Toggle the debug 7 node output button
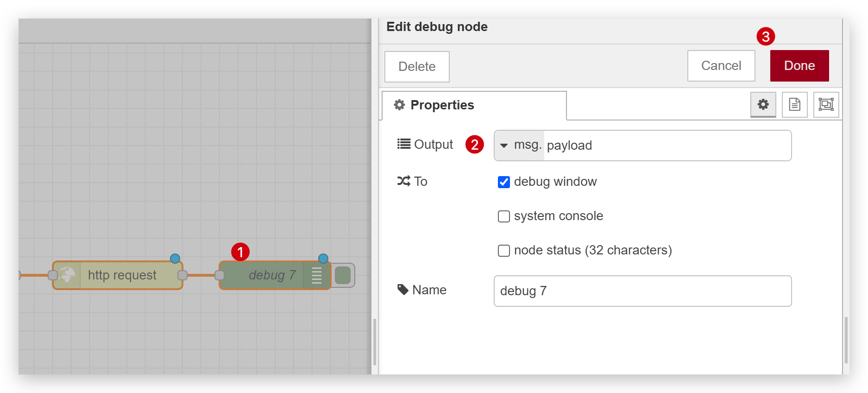 point(343,275)
